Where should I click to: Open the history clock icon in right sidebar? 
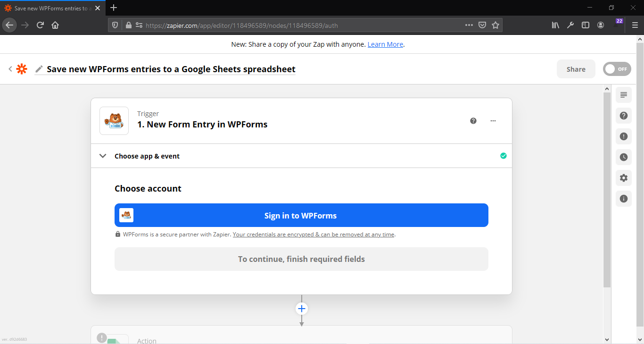pyautogui.click(x=624, y=157)
